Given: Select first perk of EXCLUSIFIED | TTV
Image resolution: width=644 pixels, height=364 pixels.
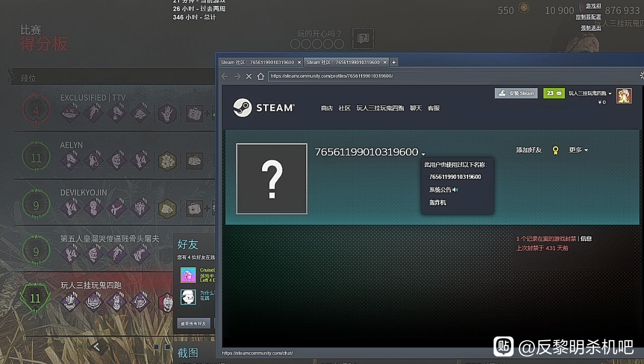Looking at the screenshot, I should tap(70, 113).
